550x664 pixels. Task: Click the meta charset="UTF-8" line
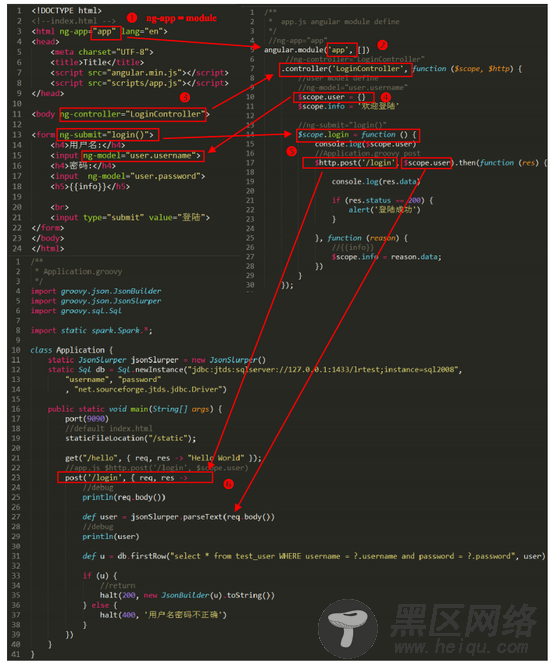(102, 52)
